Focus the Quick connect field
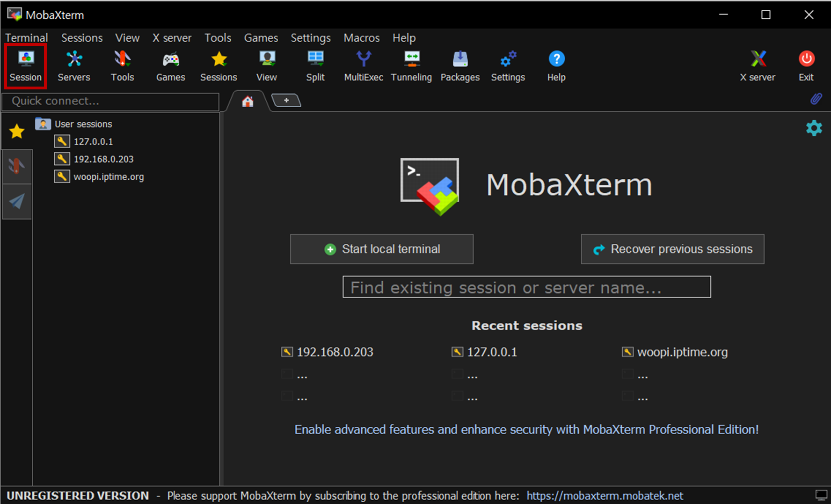 pos(110,102)
